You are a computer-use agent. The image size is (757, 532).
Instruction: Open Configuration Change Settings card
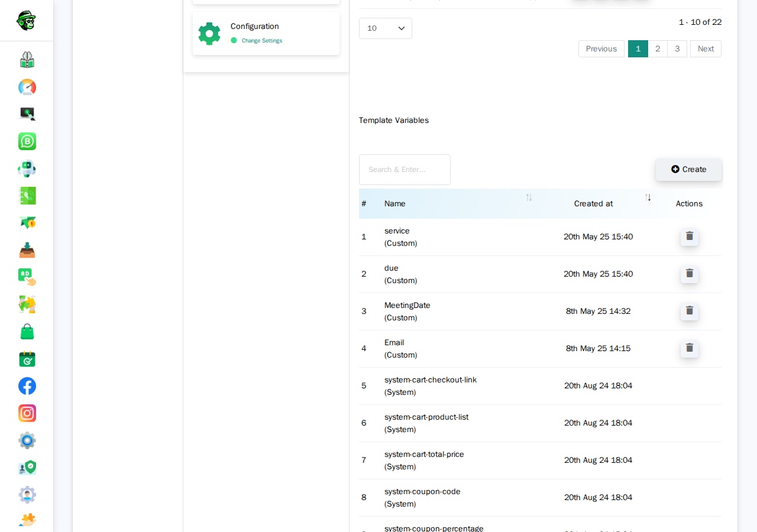(266, 34)
